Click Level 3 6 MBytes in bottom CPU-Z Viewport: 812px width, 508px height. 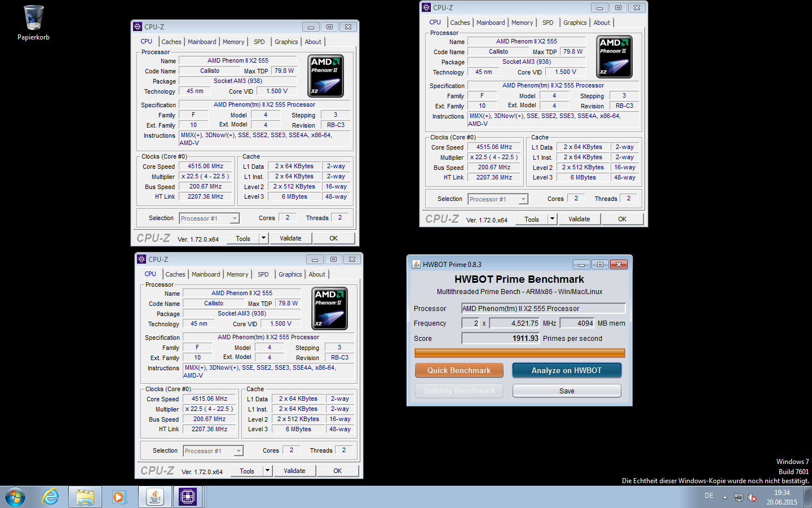(299, 429)
